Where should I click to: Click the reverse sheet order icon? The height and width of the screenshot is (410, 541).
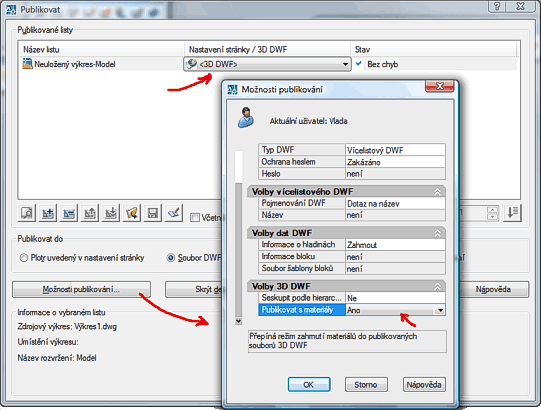pyautogui.click(x=513, y=213)
